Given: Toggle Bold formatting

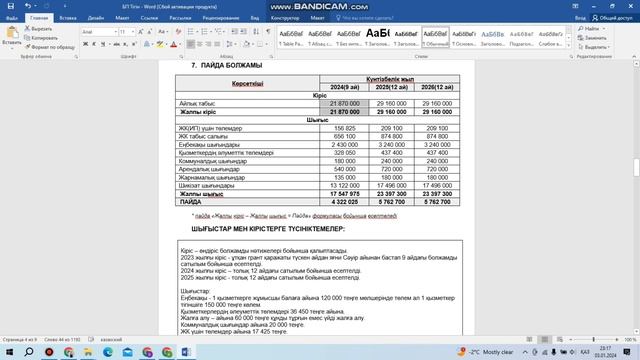Looking at the screenshot, I should tap(85, 44).
